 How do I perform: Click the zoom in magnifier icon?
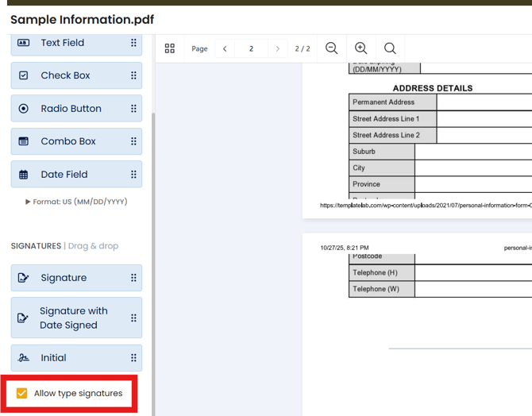click(360, 48)
